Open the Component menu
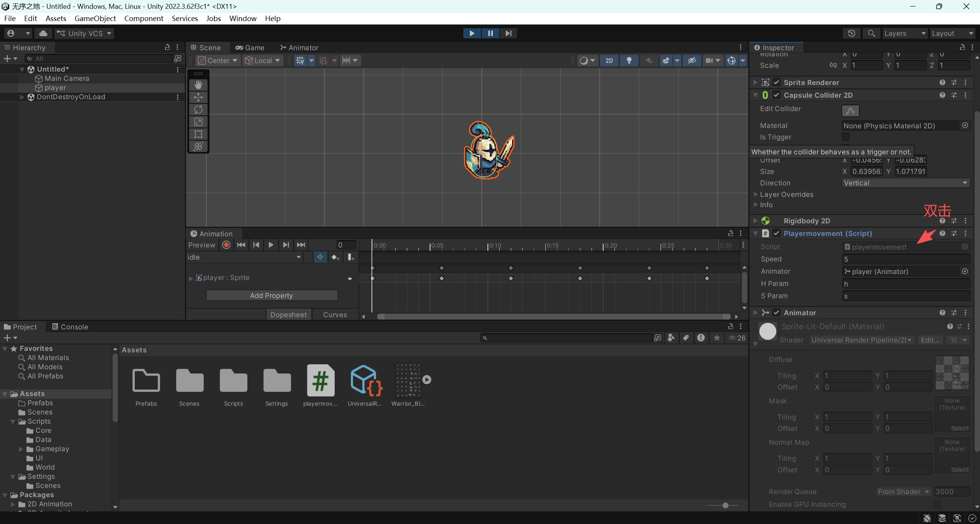 click(144, 18)
